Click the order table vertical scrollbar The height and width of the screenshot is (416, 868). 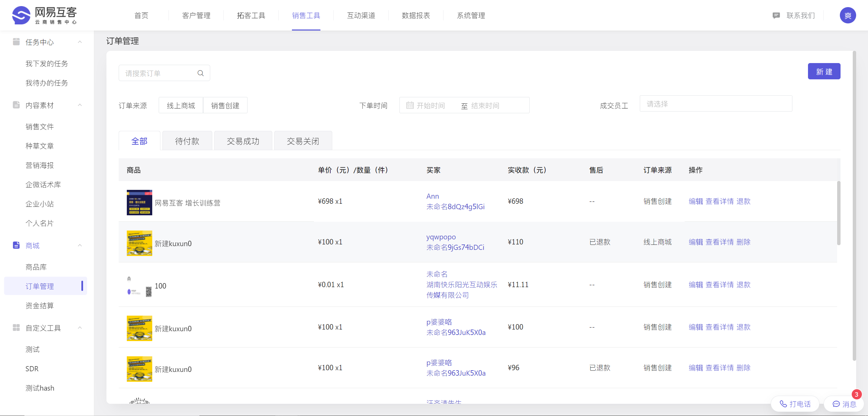839,213
